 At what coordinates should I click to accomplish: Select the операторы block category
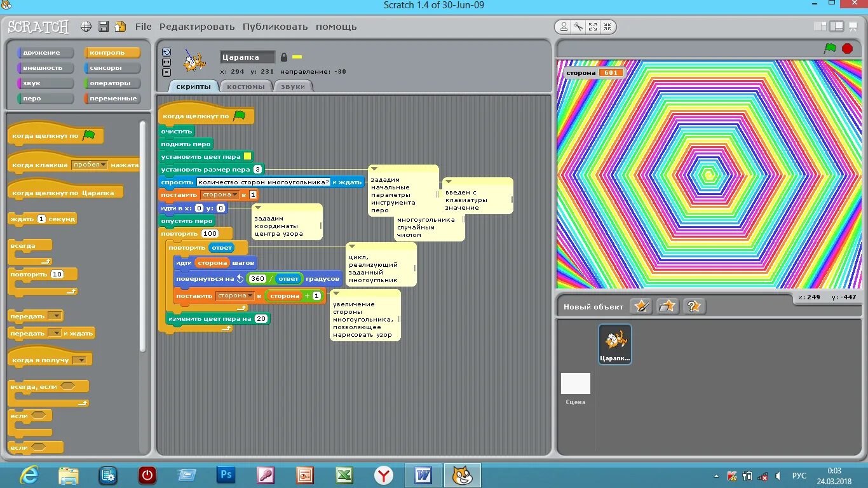tap(112, 83)
